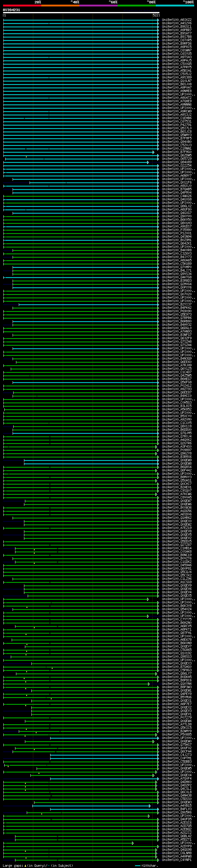
Task: Click on UniRef100_A7KCW6 label
Action: tap(176, 494)
